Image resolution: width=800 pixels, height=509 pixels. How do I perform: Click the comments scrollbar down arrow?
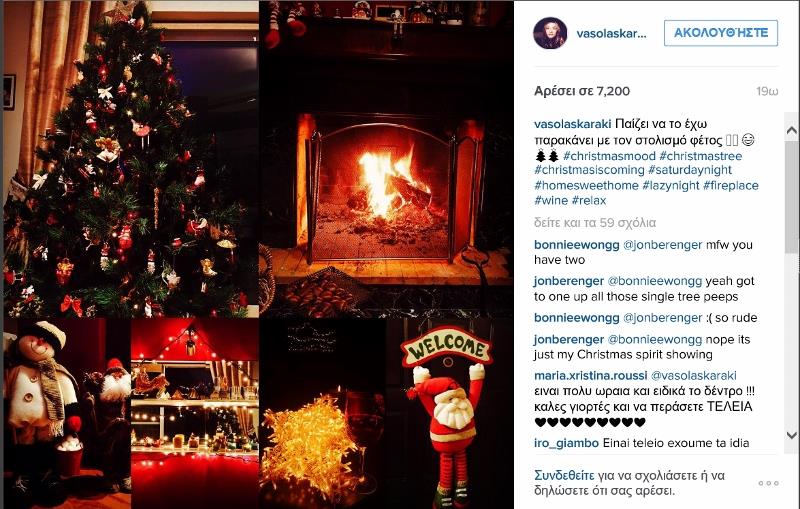(x=791, y=436)
